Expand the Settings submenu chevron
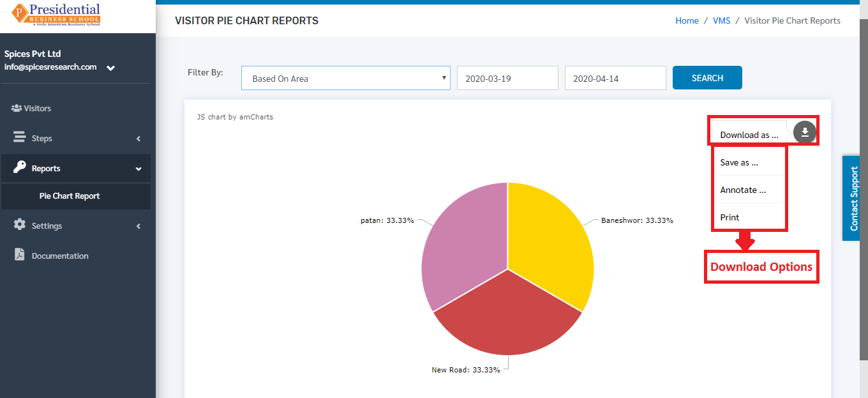Image resolution: width=868 pixels, height=398 pixels. [x=138, y=226]
